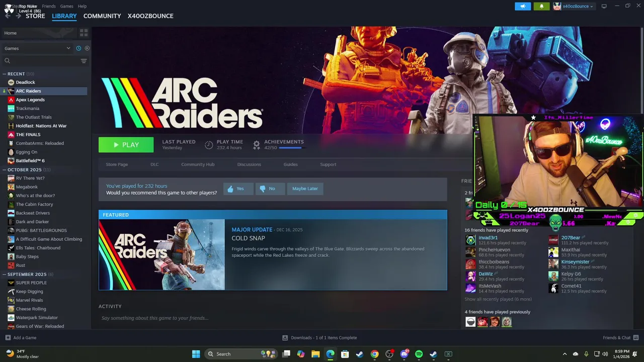Open Steam notifications bell
Image resolution: width=644 pixels, height=362 pixels.
click(x=541, y=6)
